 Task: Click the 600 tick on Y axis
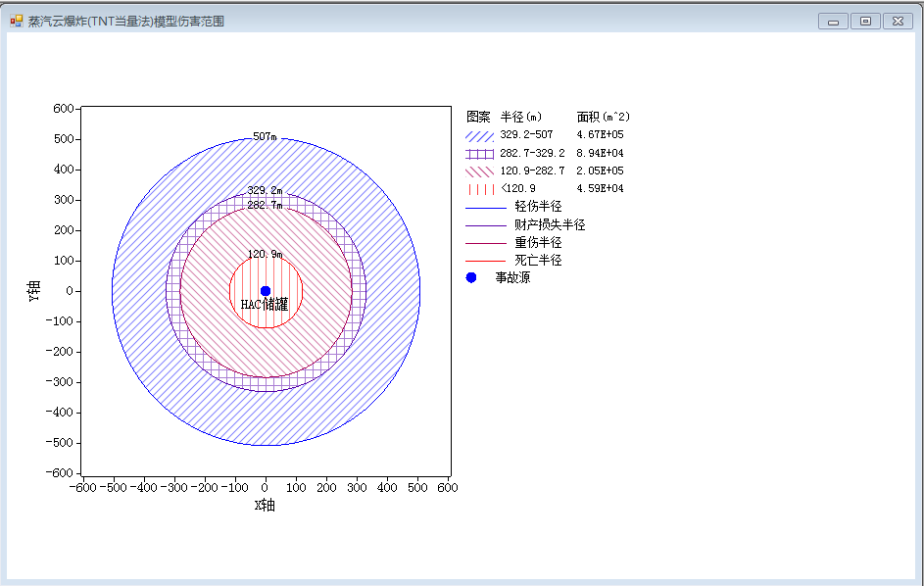pos(63,109)
